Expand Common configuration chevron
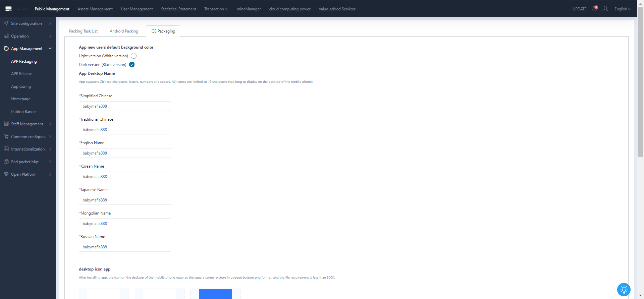Screen dimensions: 644x299 click(x=50, y=136)
